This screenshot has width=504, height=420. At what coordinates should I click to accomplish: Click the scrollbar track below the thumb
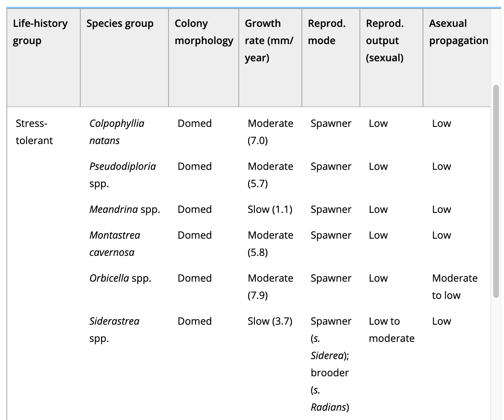click(496, 358)
